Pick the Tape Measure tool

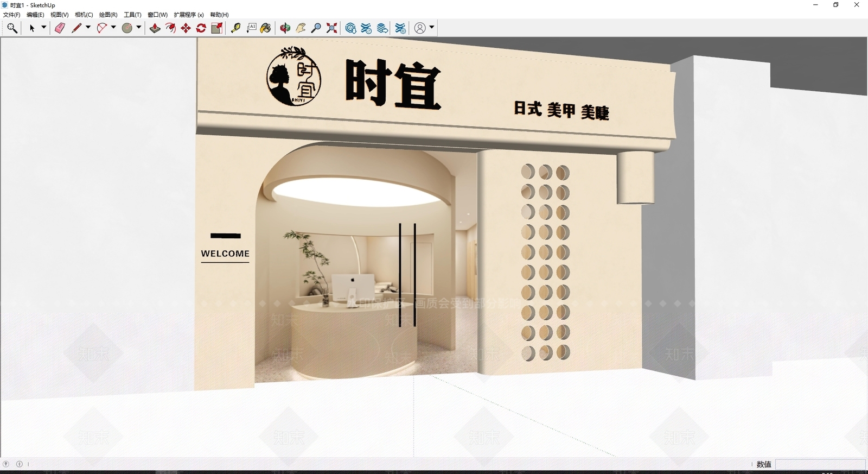pos(236,28)
